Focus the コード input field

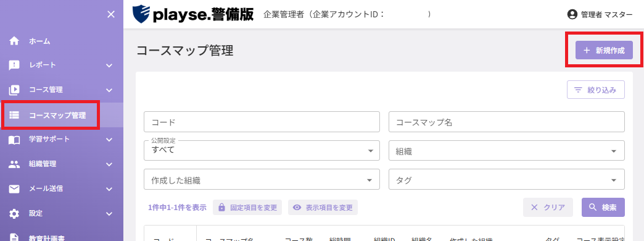(262, 122)
